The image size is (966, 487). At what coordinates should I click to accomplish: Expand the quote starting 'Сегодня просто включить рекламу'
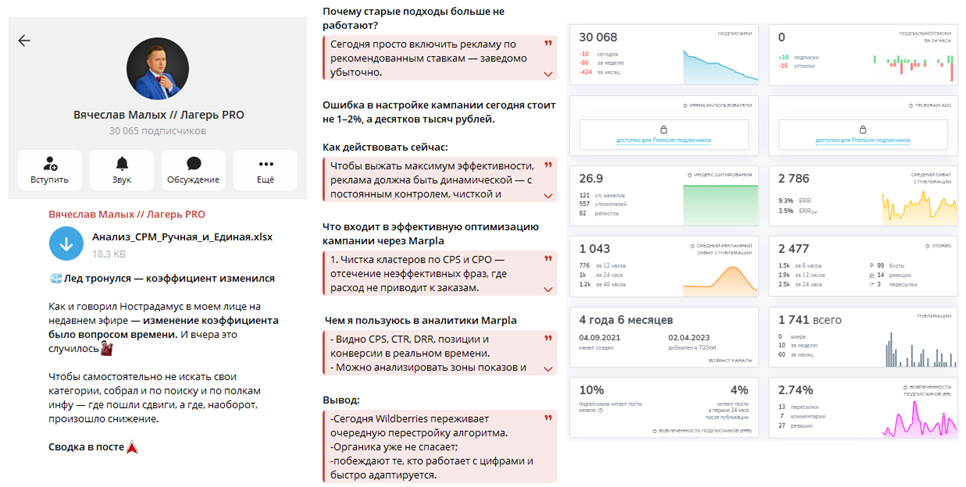click(x=547, y=74)
